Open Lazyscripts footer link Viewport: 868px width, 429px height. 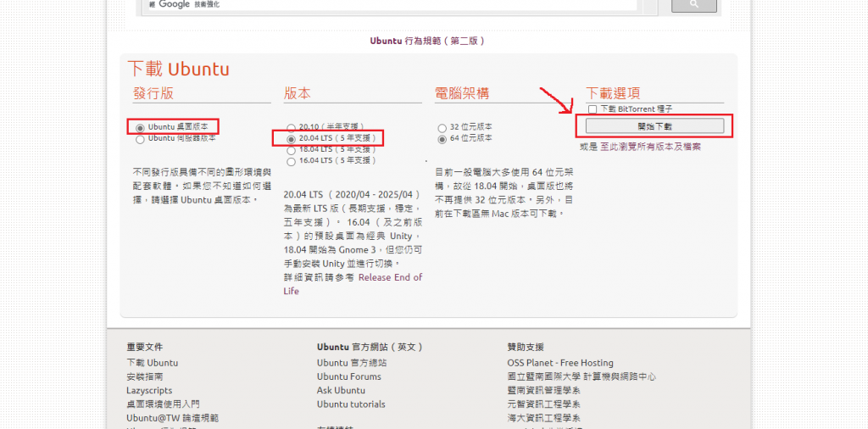(x=149, y=391)
